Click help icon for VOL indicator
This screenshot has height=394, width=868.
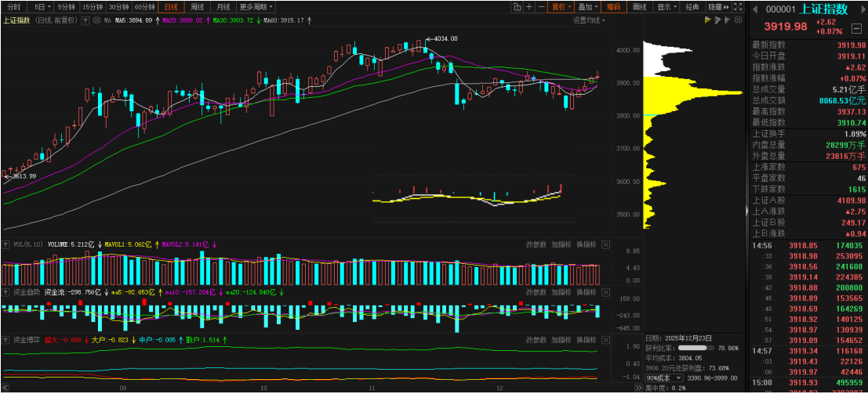tap(6, 244)
